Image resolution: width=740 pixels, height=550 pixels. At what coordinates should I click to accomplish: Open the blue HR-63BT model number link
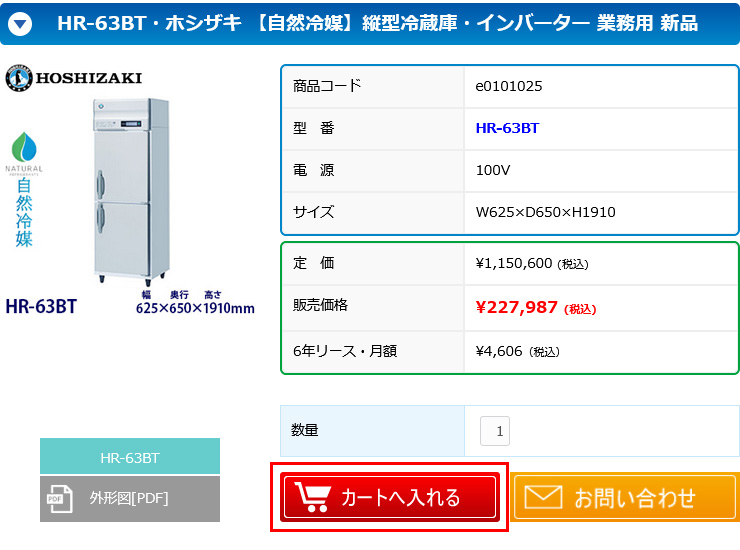tap(507, 128)
